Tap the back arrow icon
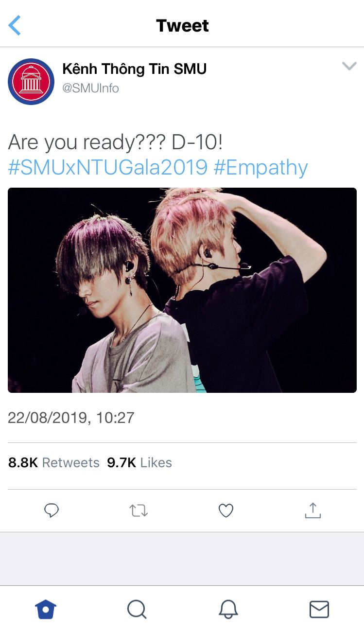The width and height of the screenshot is (364, 633). [x=15, y=25]
